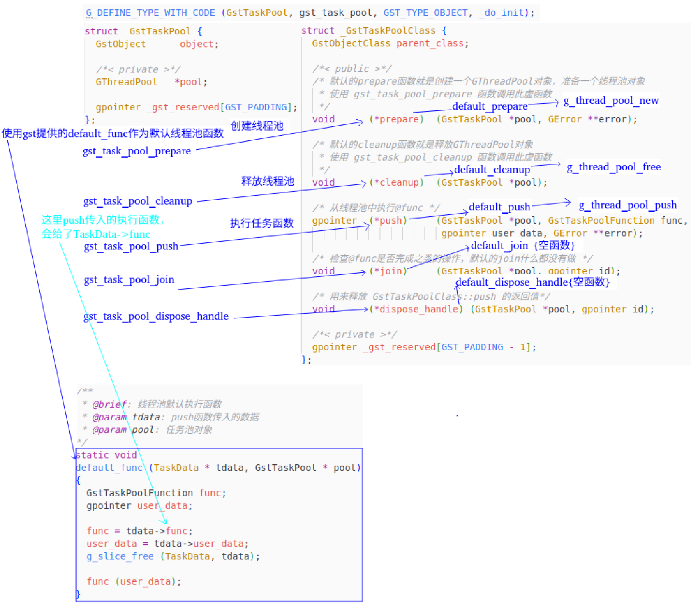Click the 'struct _GstTaskPoolClass {' declaration line
The image size is (700, 604).
point(374,30)
